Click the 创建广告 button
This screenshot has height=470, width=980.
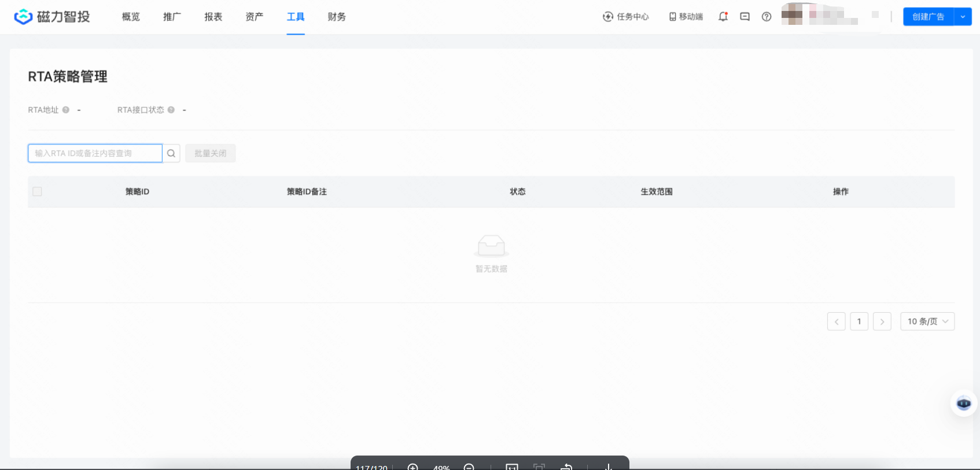(x=929, y=17)
